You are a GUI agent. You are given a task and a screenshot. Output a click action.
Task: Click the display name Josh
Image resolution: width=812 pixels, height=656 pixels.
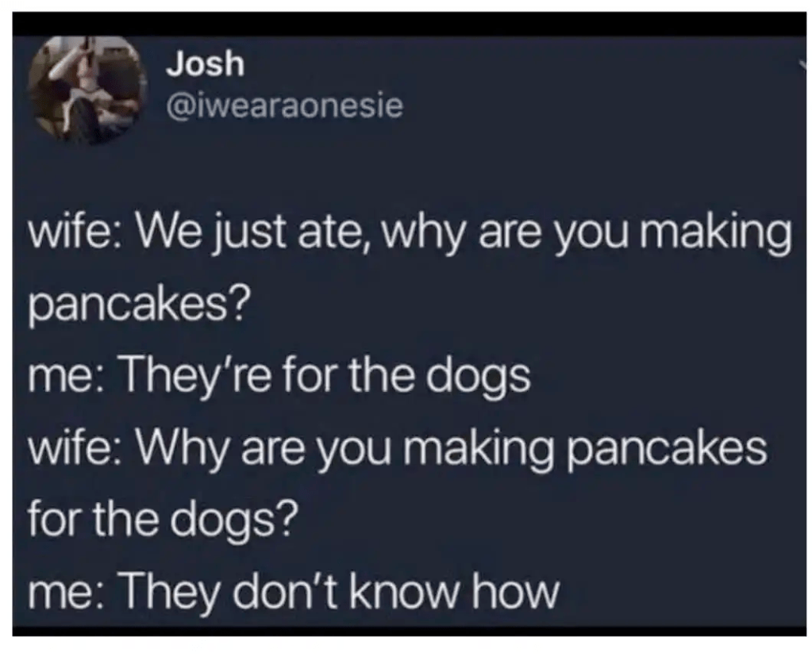[205, 63]
